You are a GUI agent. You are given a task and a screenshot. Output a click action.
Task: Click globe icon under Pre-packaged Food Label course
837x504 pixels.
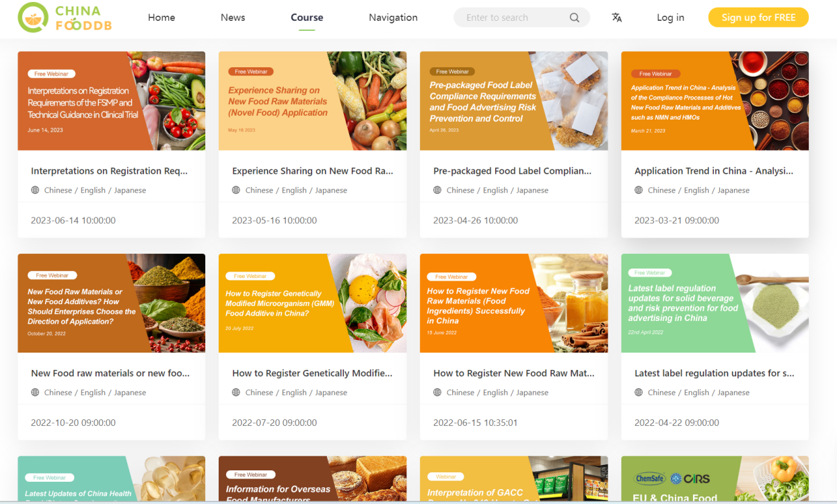coord(437,190)
